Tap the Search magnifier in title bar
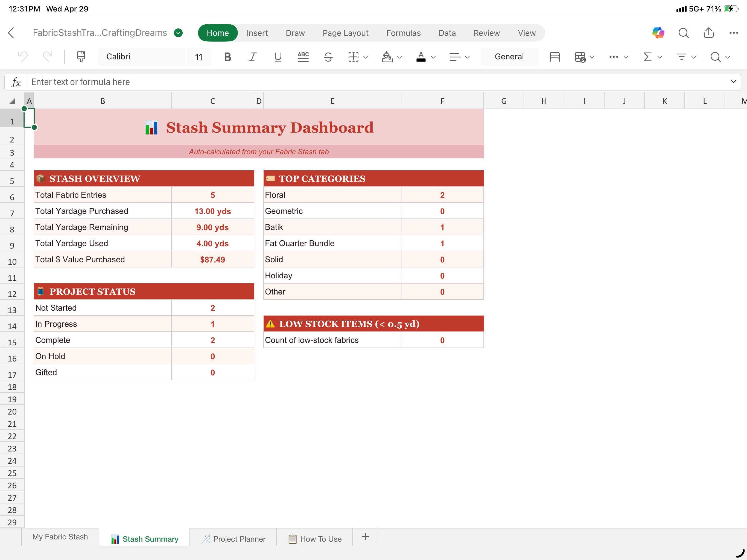This screenshot has height=560, width=747. pos(684,33)
